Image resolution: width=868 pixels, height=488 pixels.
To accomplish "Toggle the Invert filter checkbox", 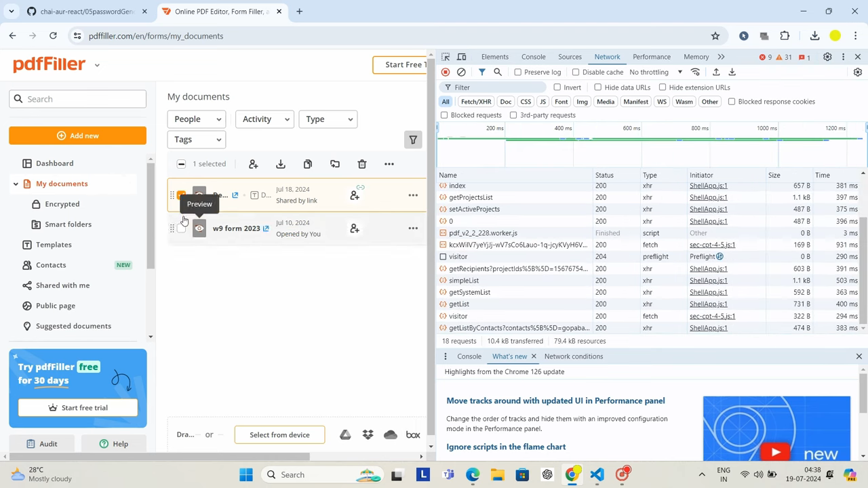I will [557, 87].
